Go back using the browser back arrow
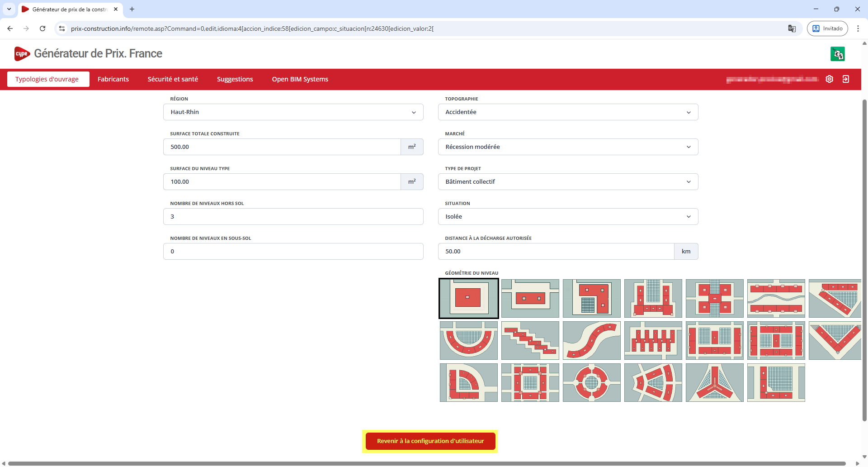The image size is (868, 467). click(x=10, y=29)
